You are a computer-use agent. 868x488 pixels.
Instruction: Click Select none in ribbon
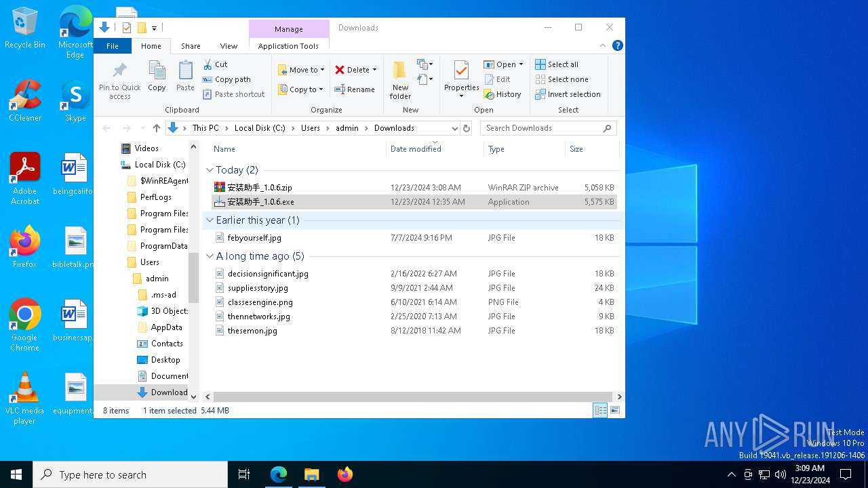coord(561,79)
